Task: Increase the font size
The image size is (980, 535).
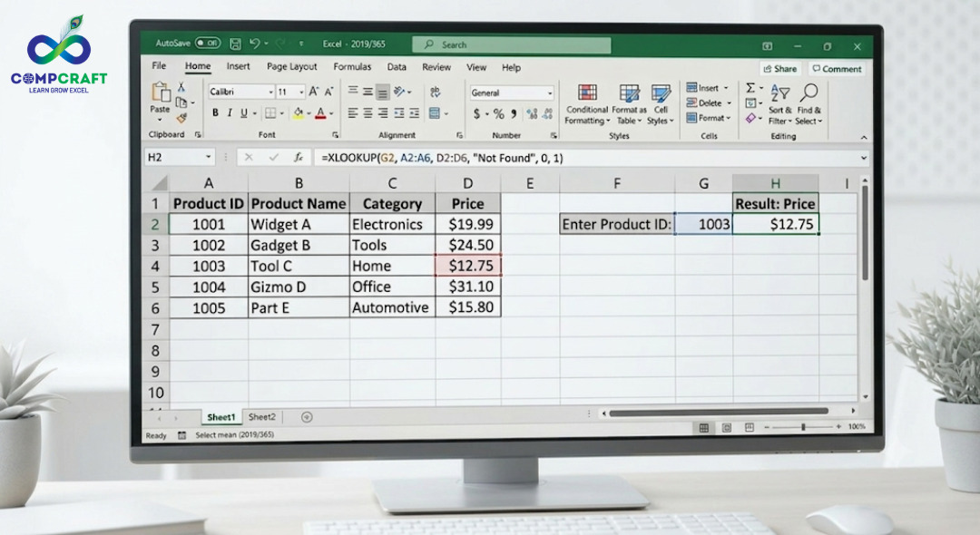Action: 313,92
